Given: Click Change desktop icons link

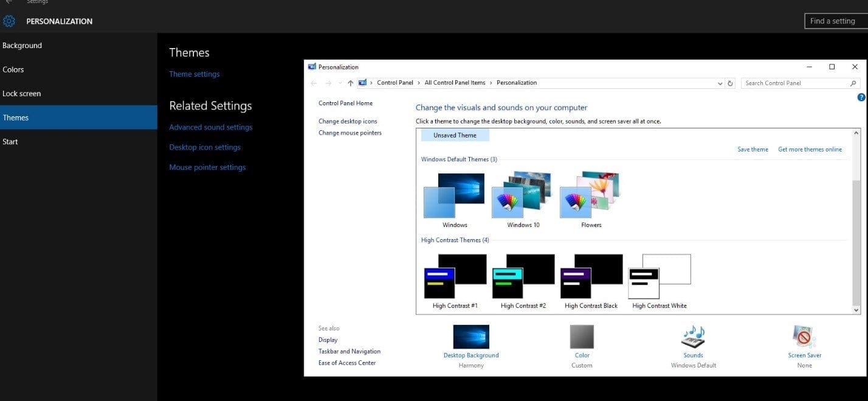Looking at the screenshot, I should (348, 121).
